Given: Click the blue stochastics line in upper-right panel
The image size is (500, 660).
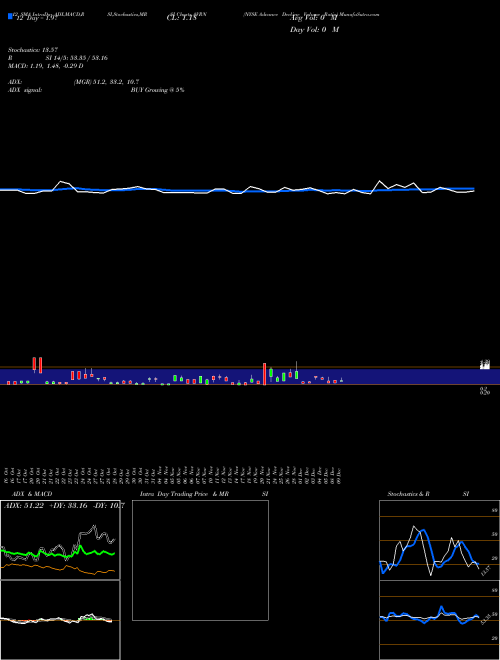Looking at the screenshot, I should pos(429,551).
